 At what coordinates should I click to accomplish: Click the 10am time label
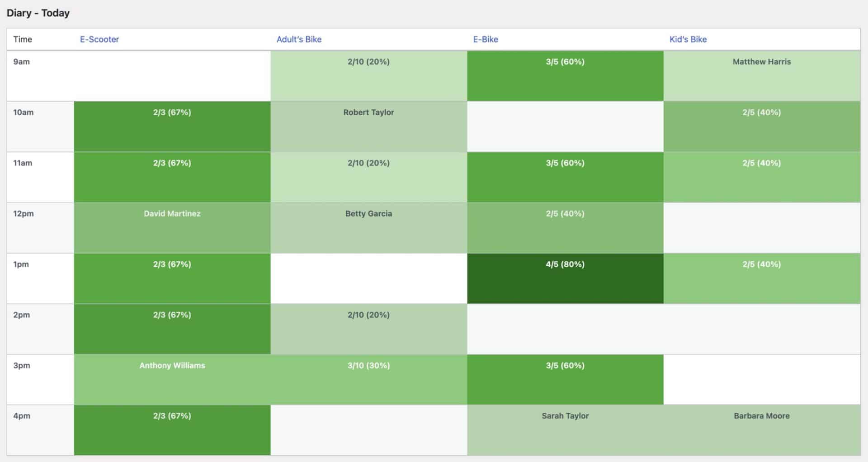coord(23,113)
